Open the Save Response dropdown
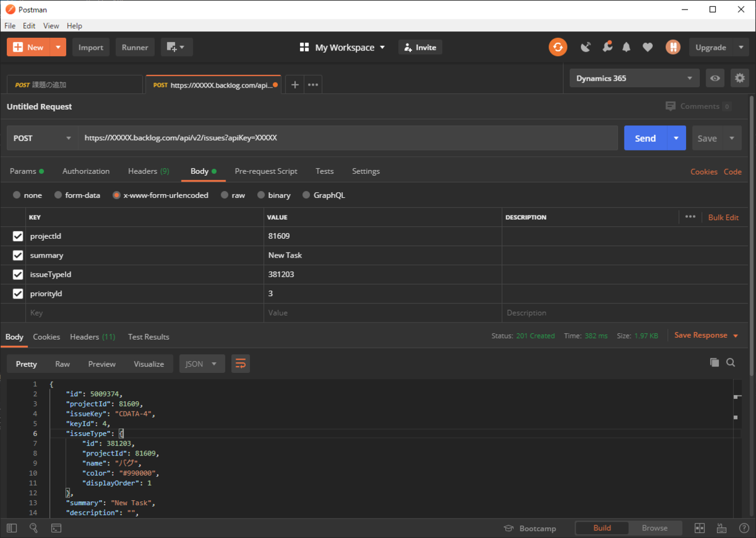756x538 pixels. (706, 335)
